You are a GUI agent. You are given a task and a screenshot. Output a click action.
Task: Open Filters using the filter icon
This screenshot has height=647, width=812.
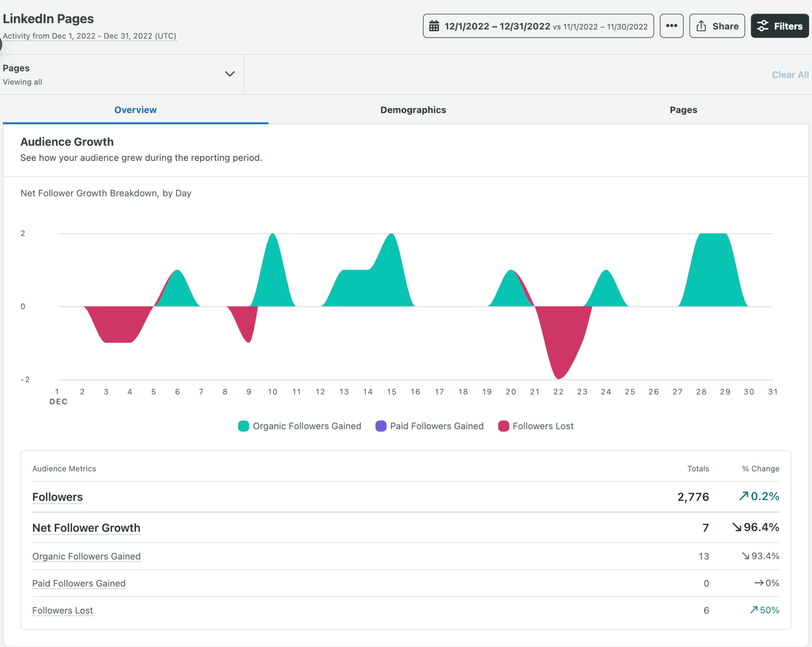pyautogui.click(x=763, y=26)
